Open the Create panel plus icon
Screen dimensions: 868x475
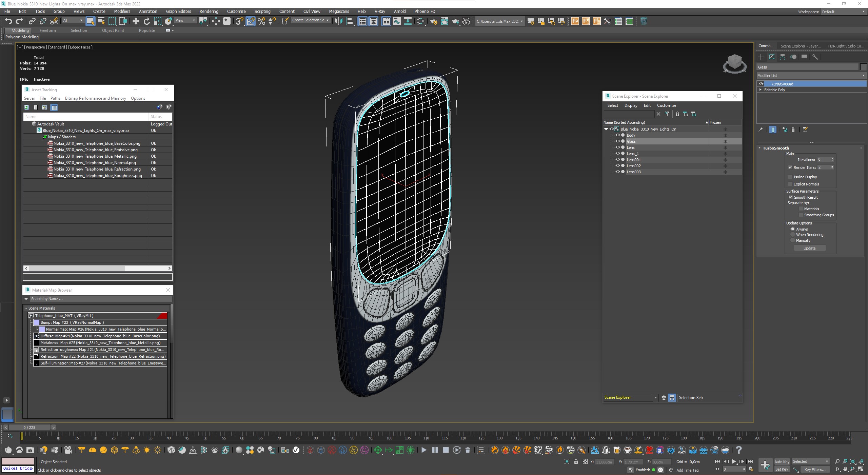(x=761, y=57)
